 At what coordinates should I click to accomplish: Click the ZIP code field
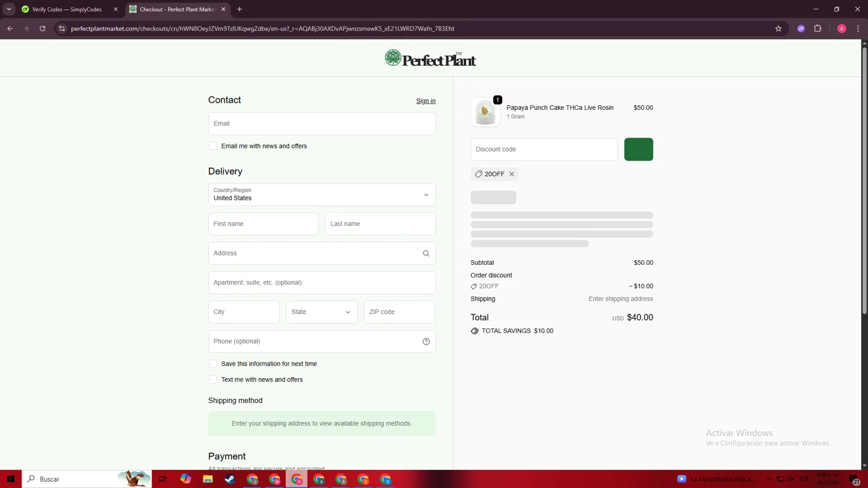[x=399, y=312]
